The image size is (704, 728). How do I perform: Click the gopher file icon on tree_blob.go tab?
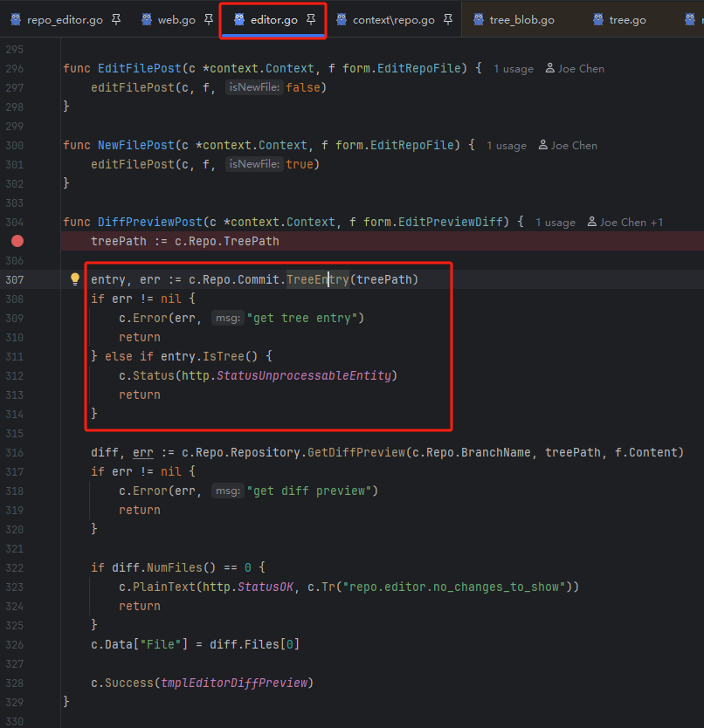pos(477,19)
